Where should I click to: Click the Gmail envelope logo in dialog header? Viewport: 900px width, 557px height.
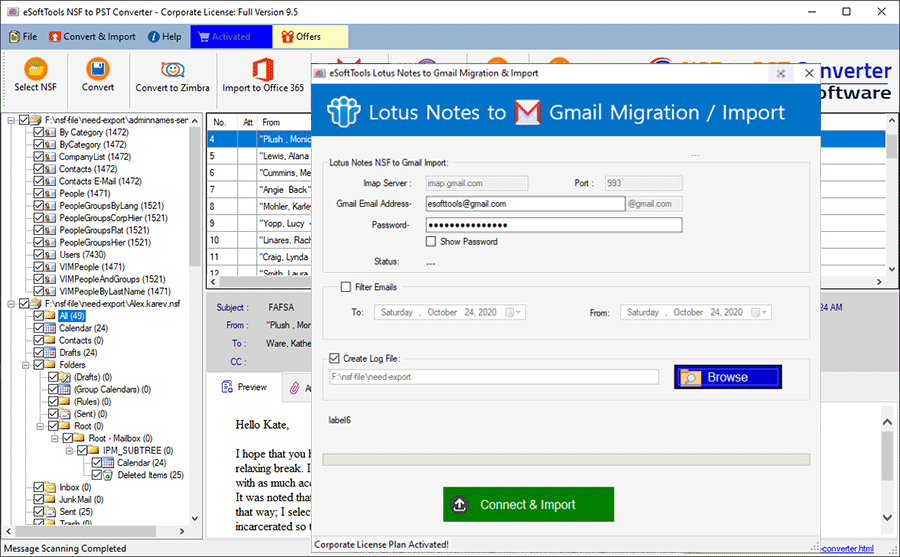click(x=527, y=113)
